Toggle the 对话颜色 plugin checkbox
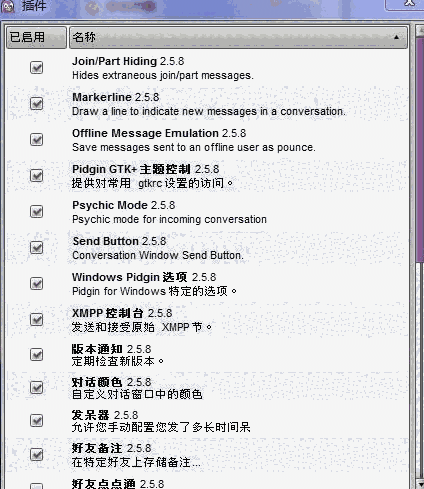This screenshot has height=489, width=424. point(36,388)
